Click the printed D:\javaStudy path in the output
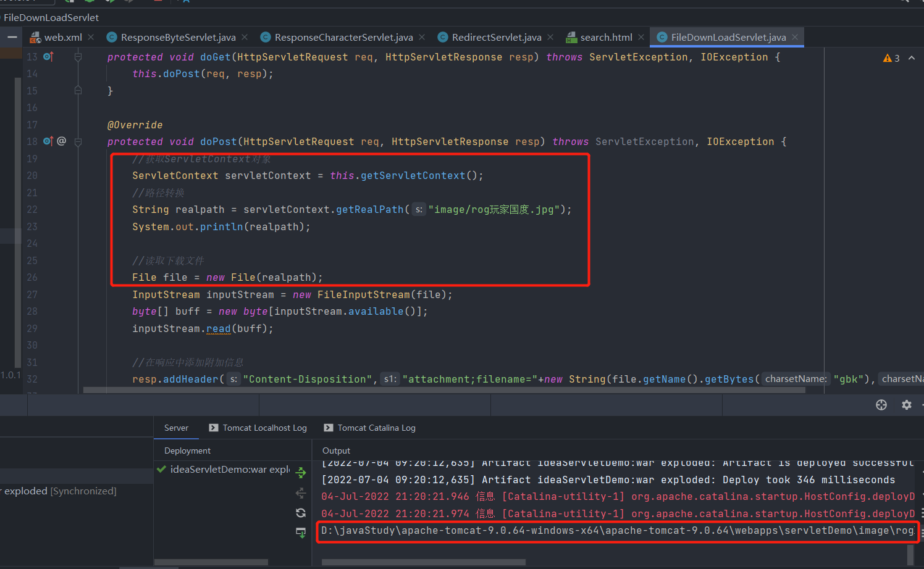 click(617, 531)
